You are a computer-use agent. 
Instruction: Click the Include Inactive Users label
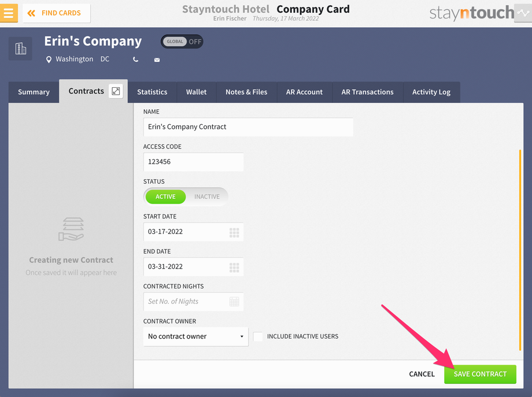tap(302, 336)
